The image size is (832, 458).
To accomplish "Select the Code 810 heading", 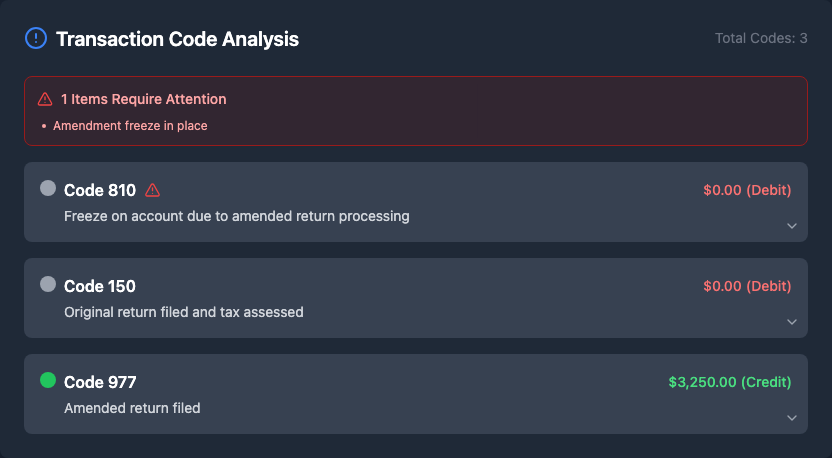I will [100, 190].
